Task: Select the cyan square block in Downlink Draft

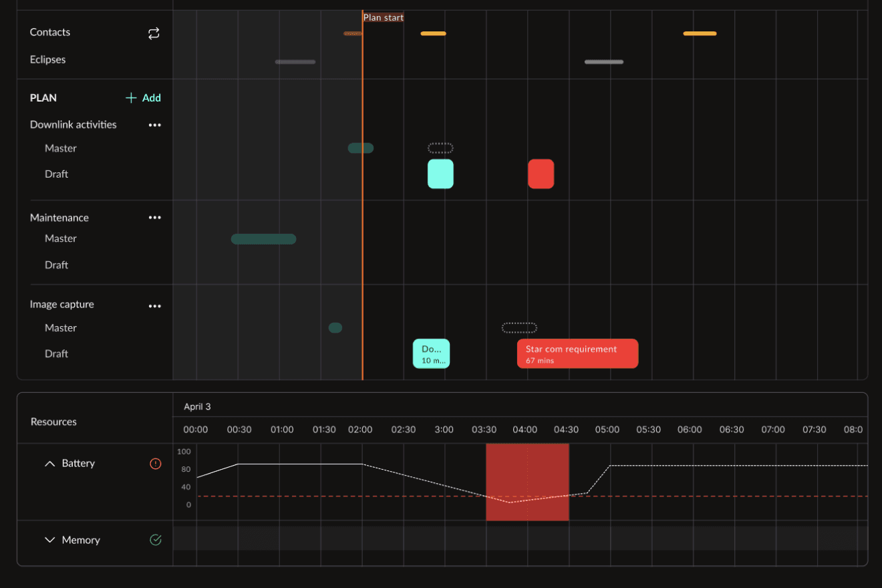Action: pyautogui.click(x=440, y=174)
